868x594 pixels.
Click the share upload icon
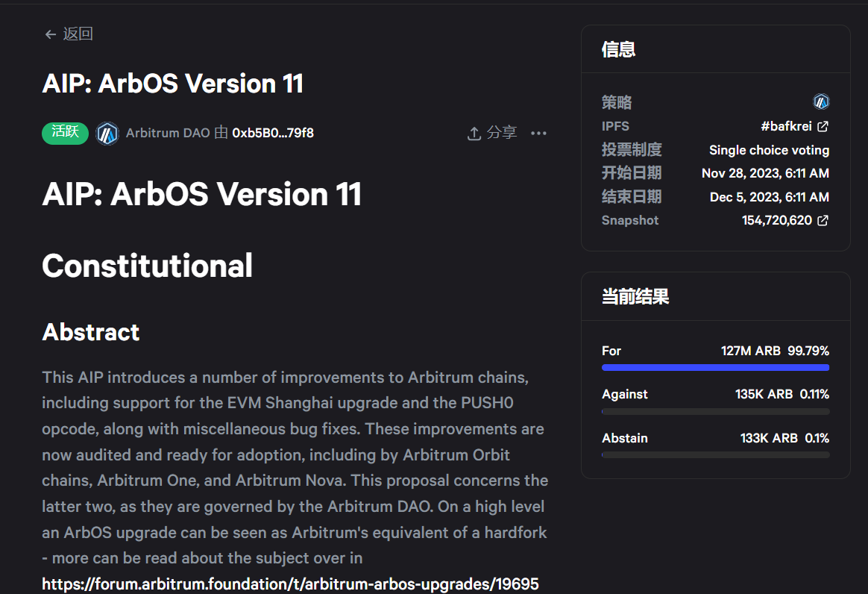click(474, 134)
